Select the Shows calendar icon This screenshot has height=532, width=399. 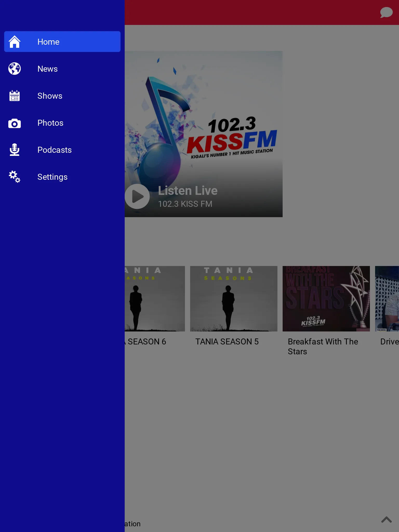click(x=15, y=96)
